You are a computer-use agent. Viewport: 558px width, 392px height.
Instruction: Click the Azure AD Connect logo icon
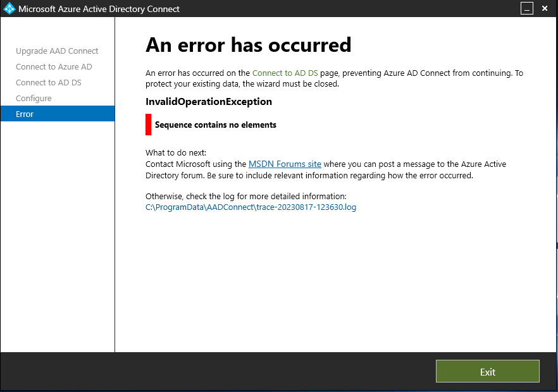click(x=9, y=9)
